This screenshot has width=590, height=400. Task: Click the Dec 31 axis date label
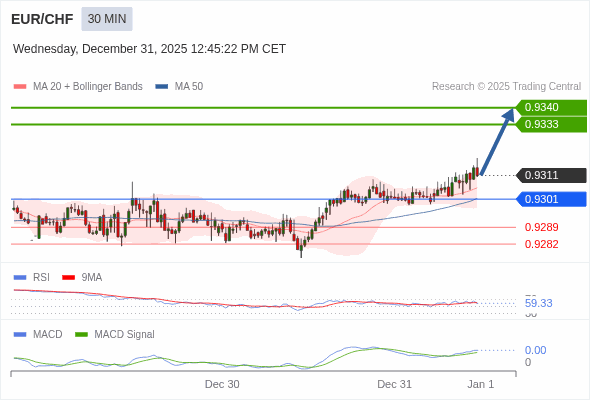pos(394,384)
